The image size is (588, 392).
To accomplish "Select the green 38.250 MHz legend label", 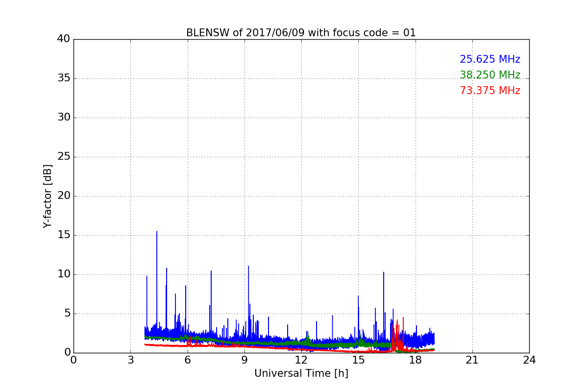I will pos(490,75).
